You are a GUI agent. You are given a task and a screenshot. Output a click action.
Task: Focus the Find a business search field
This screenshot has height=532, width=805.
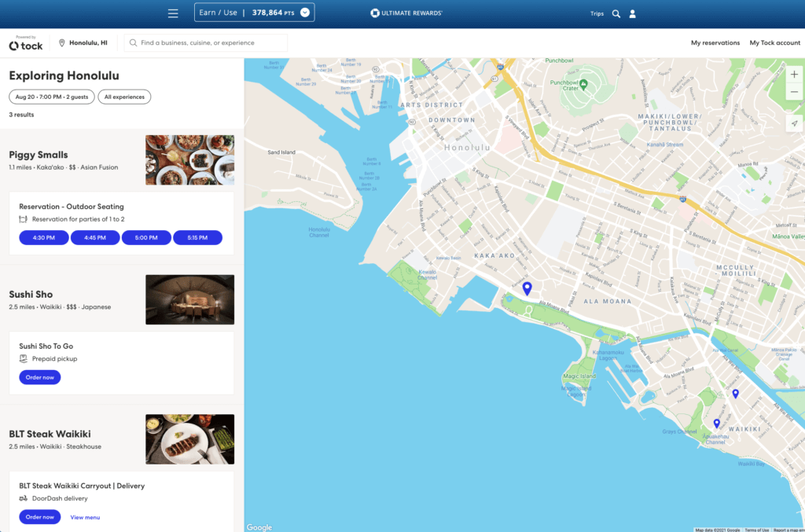tap(206, 43)
